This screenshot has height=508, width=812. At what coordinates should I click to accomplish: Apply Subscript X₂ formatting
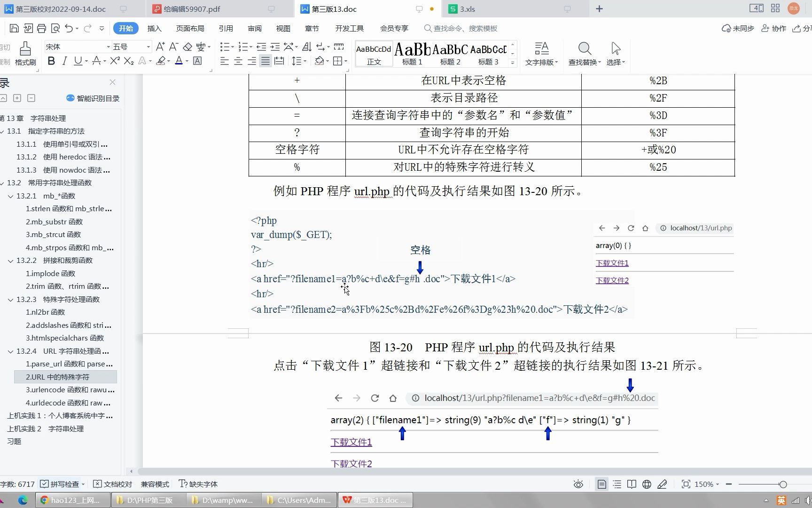129,61
